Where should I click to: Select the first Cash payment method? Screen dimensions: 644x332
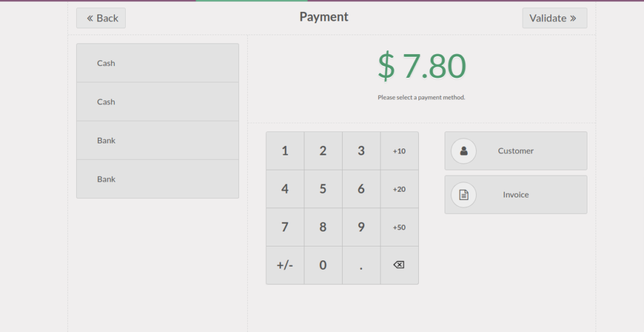click(157, 63)
